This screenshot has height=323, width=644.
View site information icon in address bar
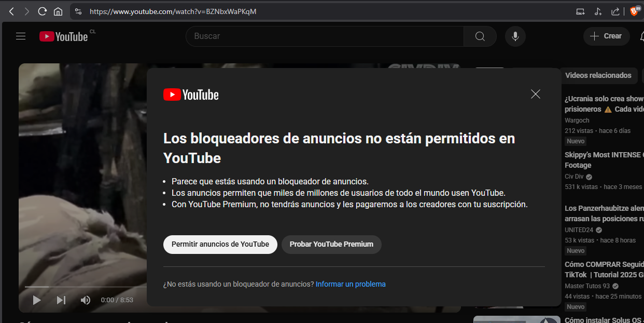click(78, 11)
